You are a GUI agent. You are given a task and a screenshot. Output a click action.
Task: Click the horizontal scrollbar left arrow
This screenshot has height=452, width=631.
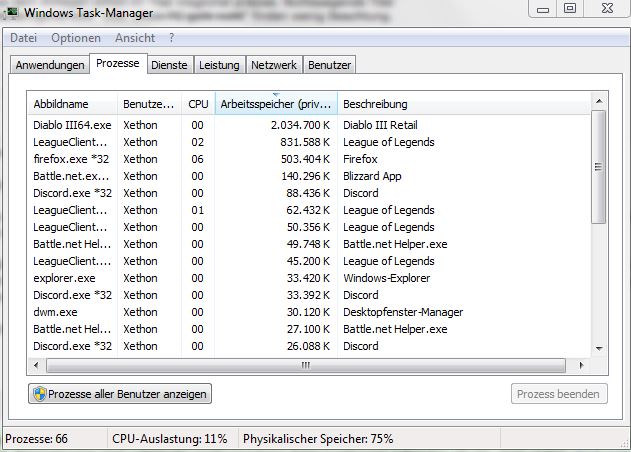coord(37,365)
